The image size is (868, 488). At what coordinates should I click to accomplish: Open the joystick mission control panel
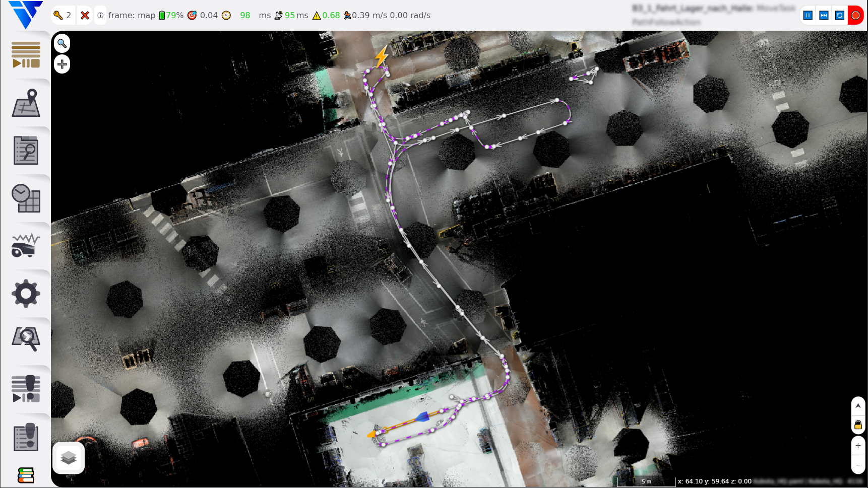pyautogui.click(x=26, y=389)
